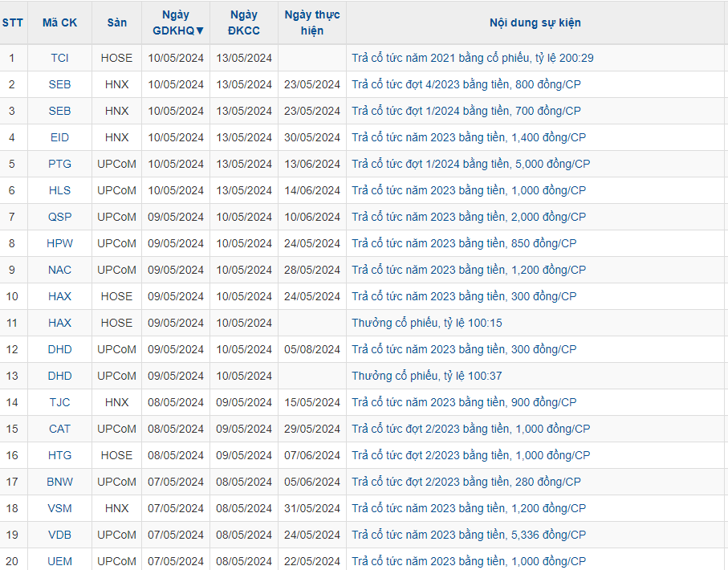728x570 pixels.
Task: Open event 'đợt 4/2023 bằng tiền, 800 đồng/CP'
Action: pyautogui.click(x=466, y=84)
